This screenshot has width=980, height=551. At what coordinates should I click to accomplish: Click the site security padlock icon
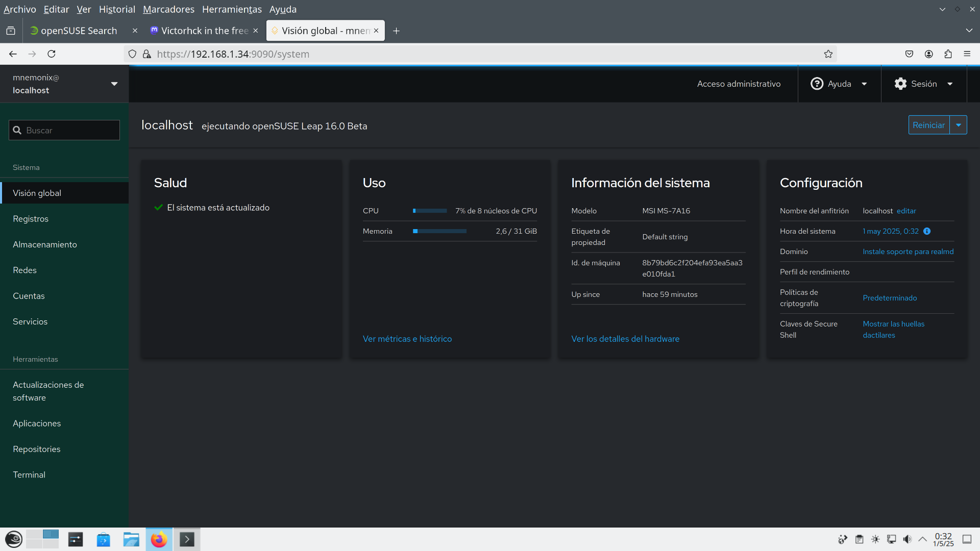147,54
